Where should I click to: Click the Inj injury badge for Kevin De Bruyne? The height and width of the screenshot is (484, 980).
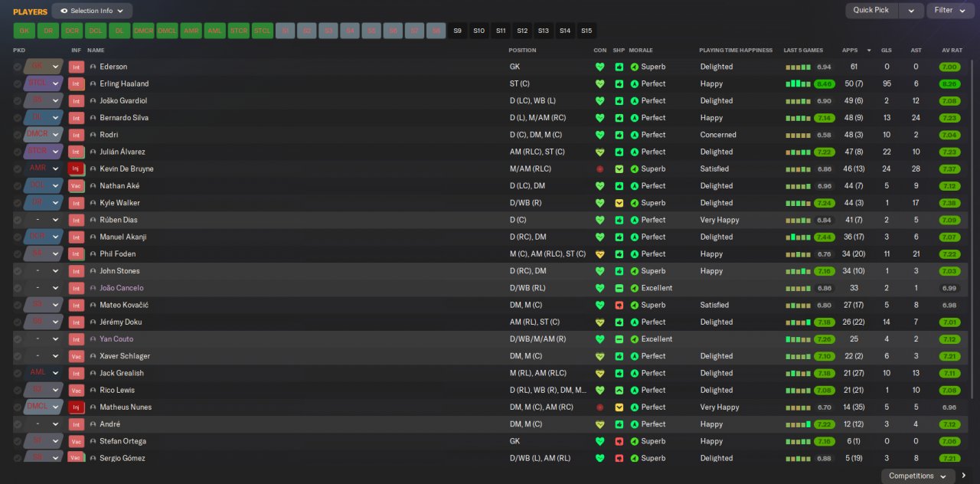click(76, 168)
